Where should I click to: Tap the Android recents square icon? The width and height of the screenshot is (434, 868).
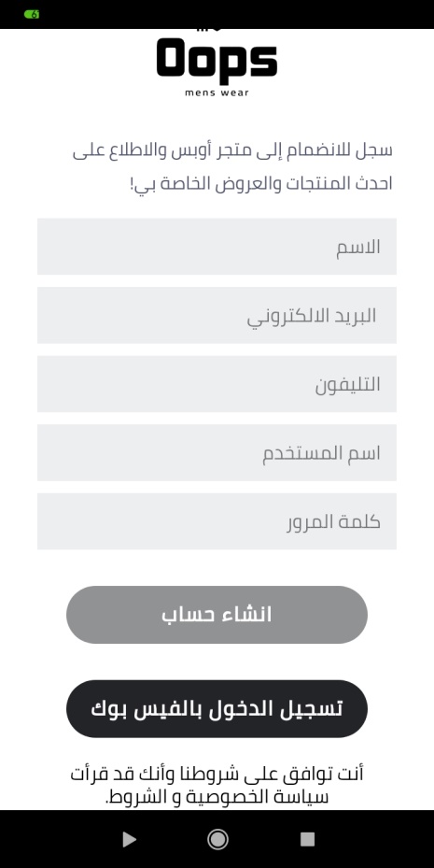click(307, 839)
